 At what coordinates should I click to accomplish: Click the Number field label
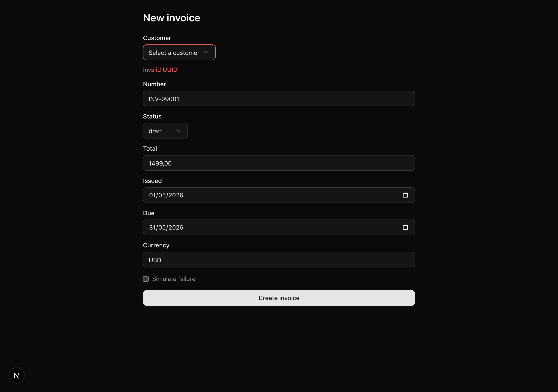155,84
